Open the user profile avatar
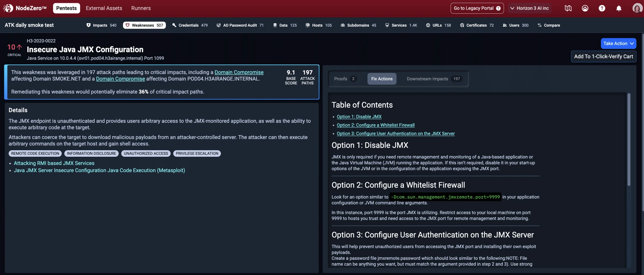 point(637,8)
